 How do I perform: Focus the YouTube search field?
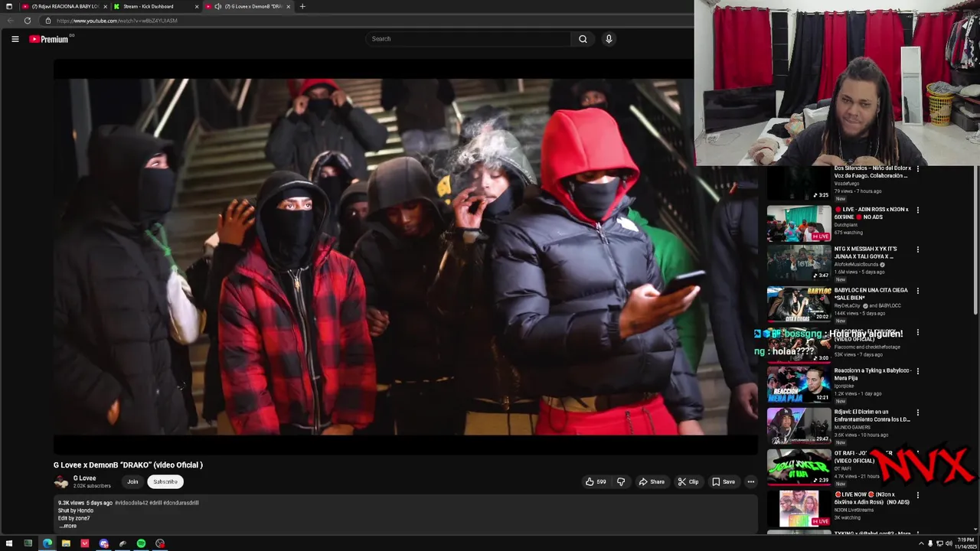click(468, 39)
